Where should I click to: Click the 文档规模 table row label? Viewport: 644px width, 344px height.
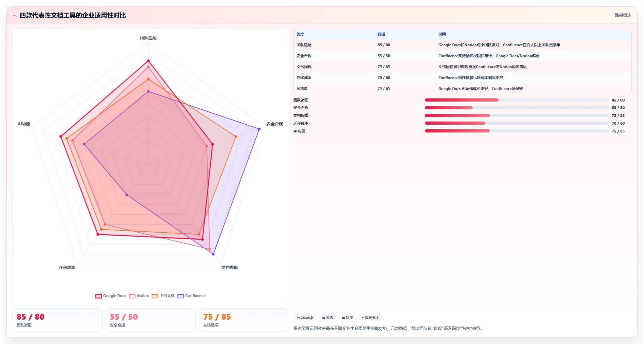304,67
